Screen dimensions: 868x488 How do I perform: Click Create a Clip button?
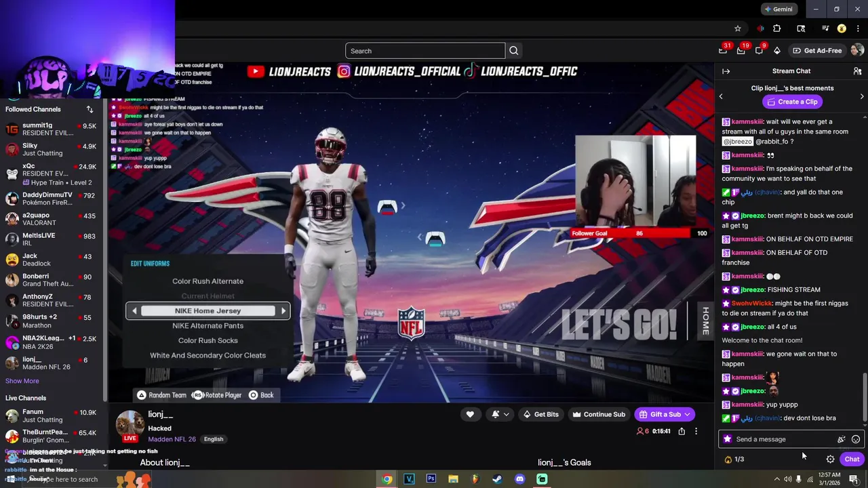click(791, 102)
